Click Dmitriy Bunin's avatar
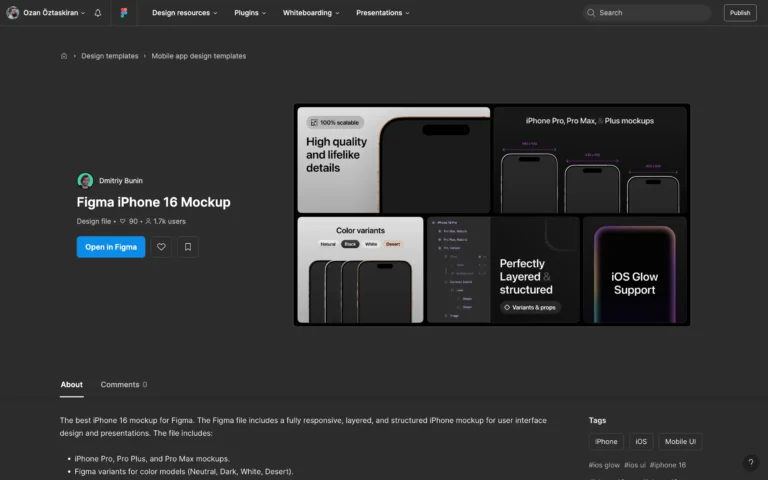 [x=85, y=181]
